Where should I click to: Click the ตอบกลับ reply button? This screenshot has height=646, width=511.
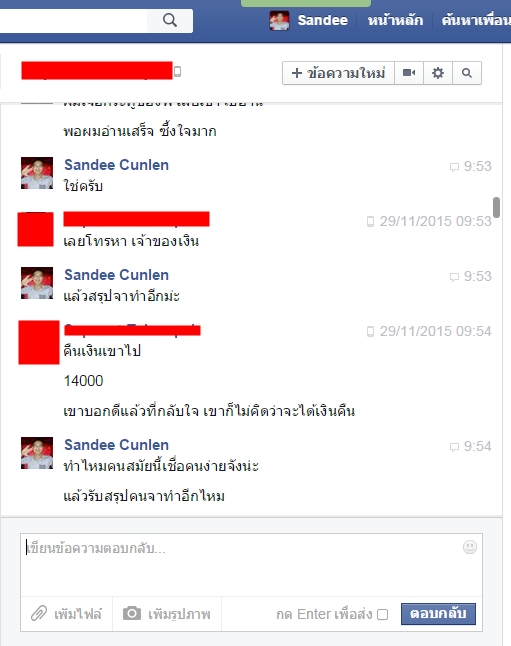click(438, 614)
